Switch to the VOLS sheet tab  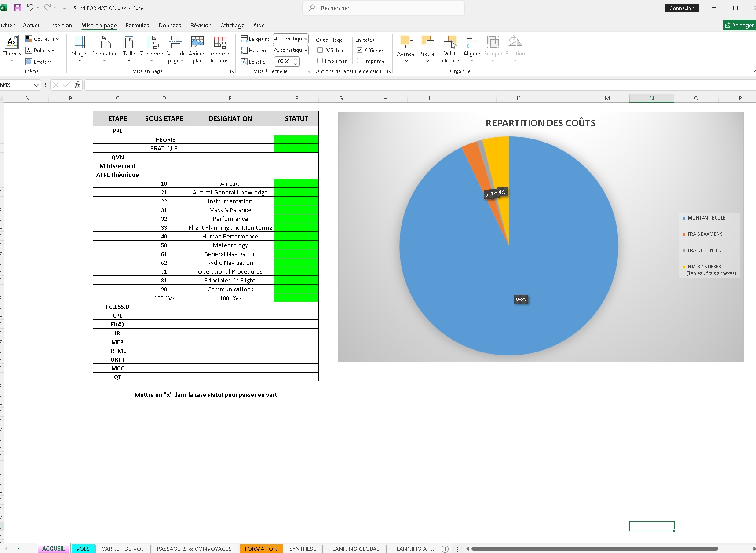click(83, 549)
